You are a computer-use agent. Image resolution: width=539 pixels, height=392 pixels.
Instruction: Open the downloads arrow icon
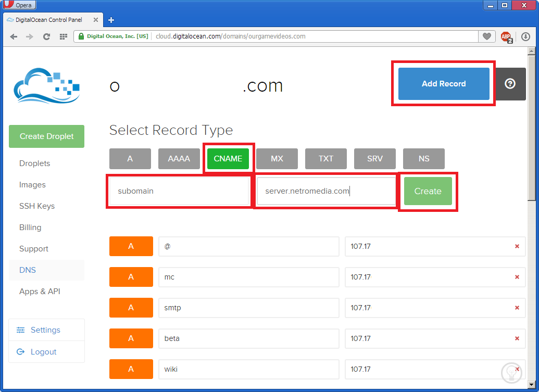coord(525,36)
